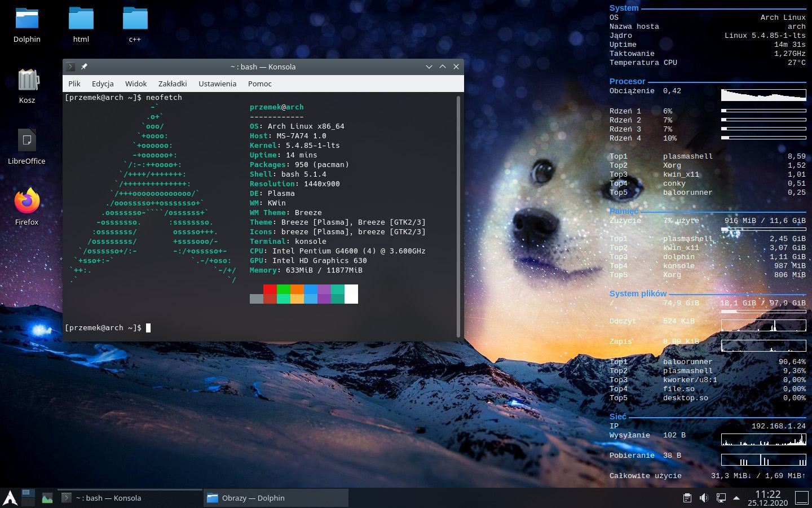Viewport: 812px width, 508px height.
Task: Open the Kosz trash icon
Action: coord(27,81)
